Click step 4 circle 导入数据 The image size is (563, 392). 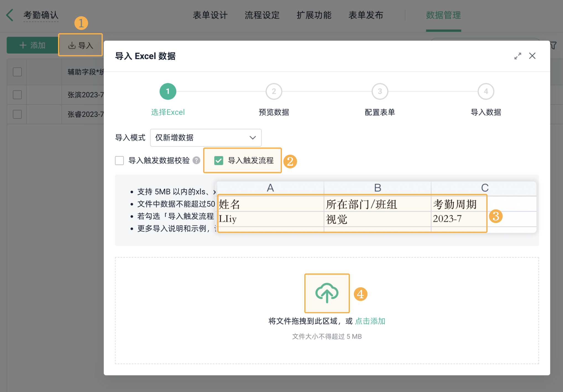point(486,91)
